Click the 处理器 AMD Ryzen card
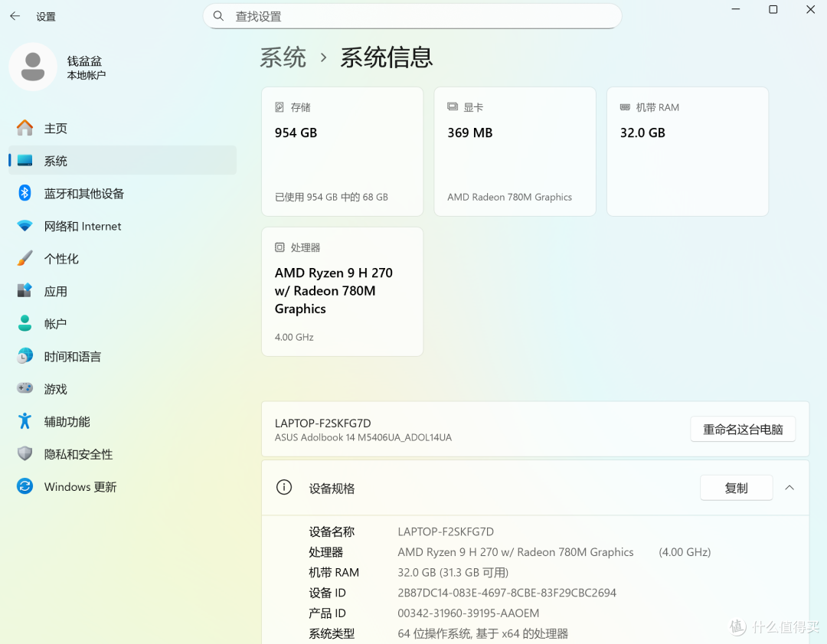This screenshot has width=827, height=644. pos(342,292)
